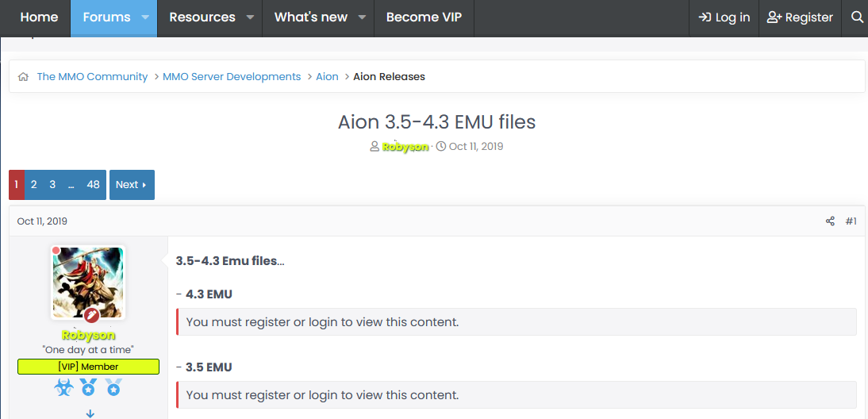
Task: Click the 3.5-4.3 Emu files... text
Action: 230,261
